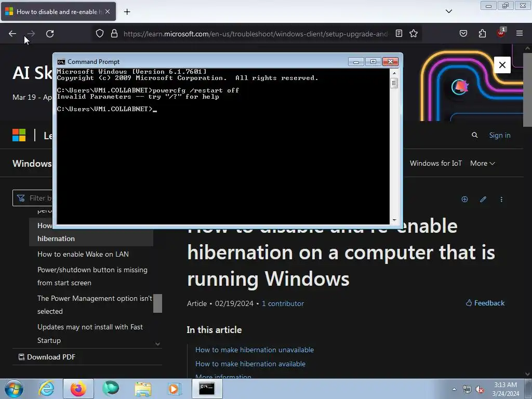Open the Firefox hamburger application menu
532x399 pixels.
point(520,34)
